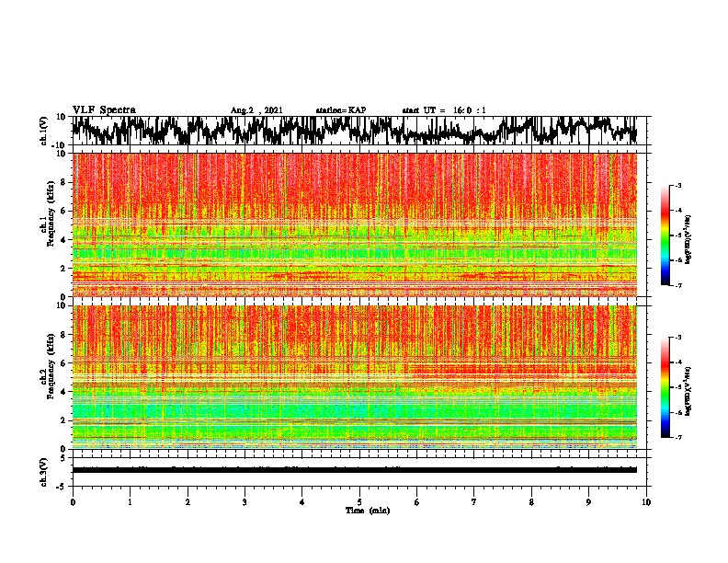The image size is (728, 563).
Task: Select the "ch.1(V)" axis label
Action: (x=43, y=131)
